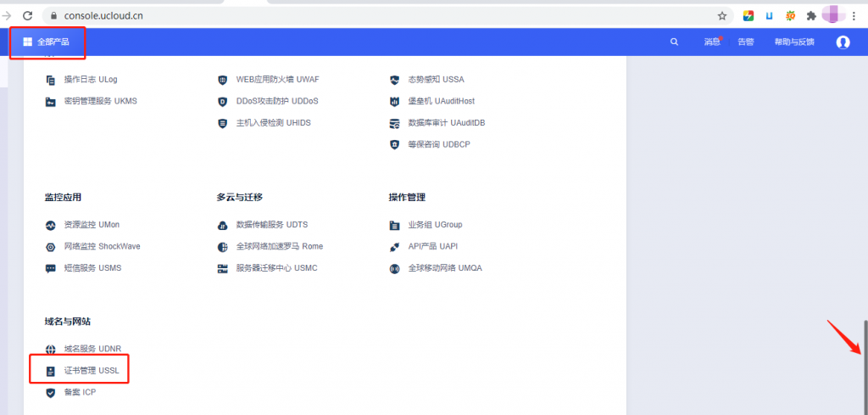Click the 域名服务 UDNR globe icon

[x=50, y=350]
